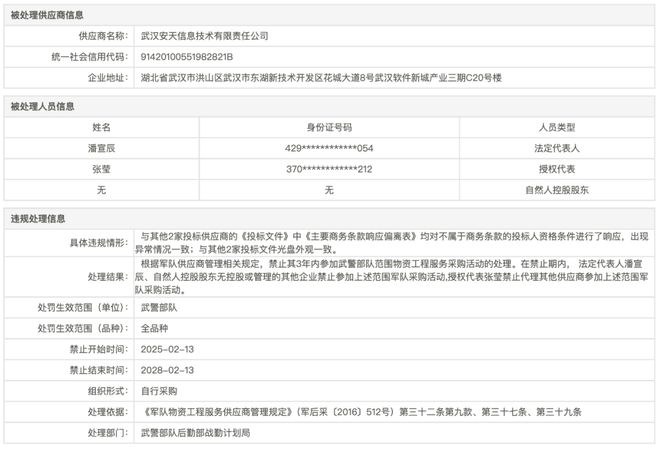The width and height of the screenshot is (660, 449).
Task: Select supplier name 武汉安天信息技术有限责任公司
Action: point(205,36)
